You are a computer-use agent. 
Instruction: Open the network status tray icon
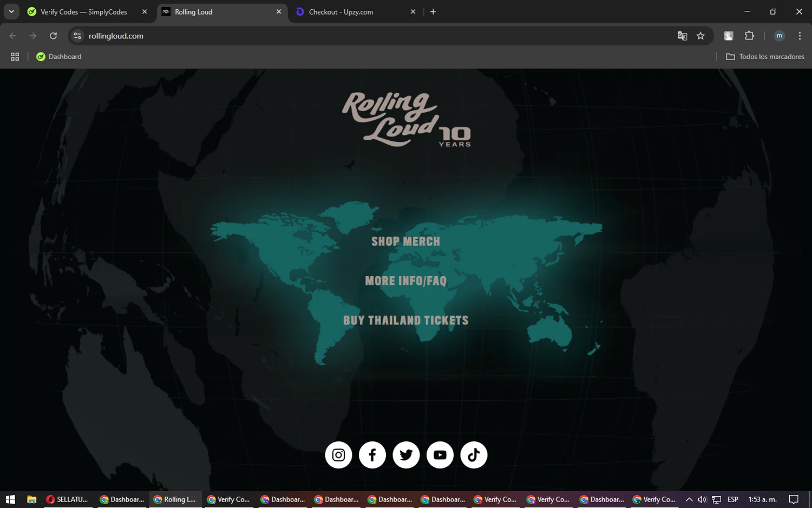coord(716,499)
